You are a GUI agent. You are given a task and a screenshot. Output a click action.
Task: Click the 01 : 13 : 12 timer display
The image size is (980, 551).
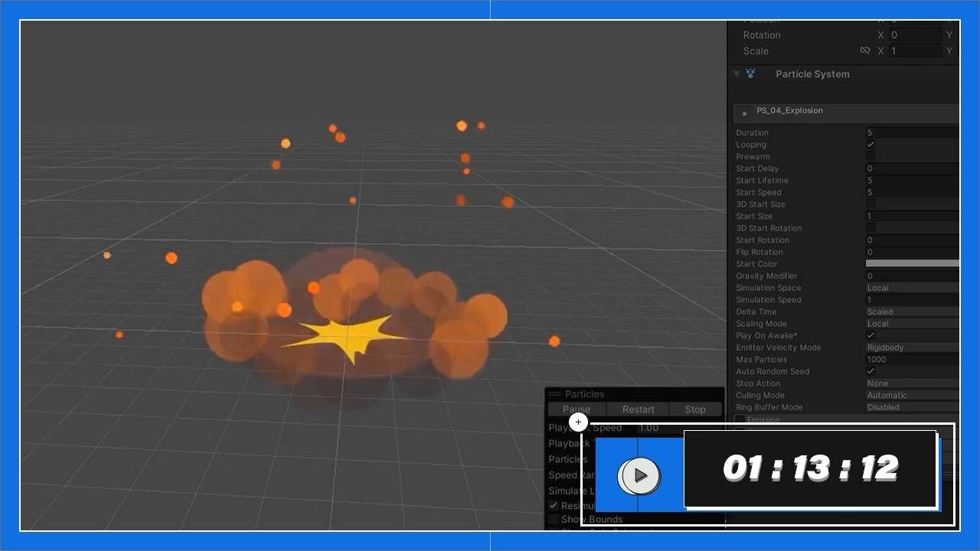pos(810,468)
